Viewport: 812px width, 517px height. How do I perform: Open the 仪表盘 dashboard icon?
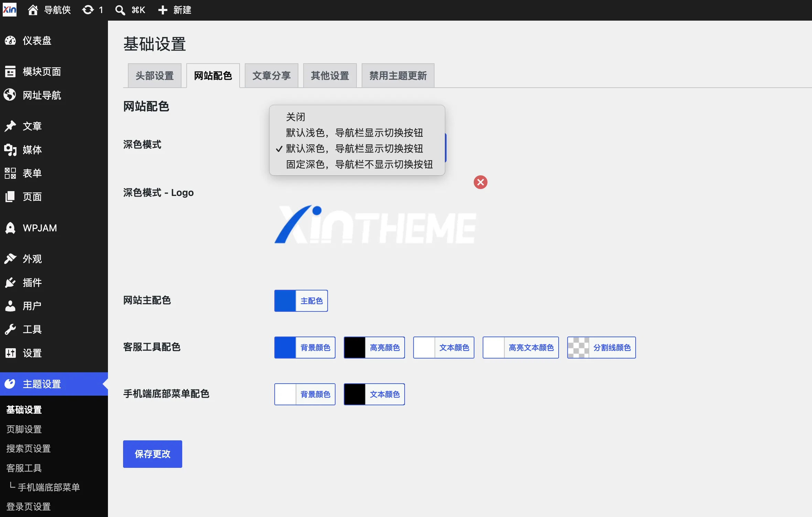(x=10, y=41)
